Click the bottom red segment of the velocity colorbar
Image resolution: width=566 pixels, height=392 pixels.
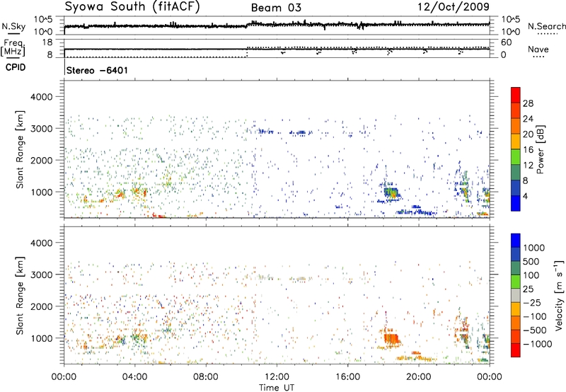[x=516, y=350]
